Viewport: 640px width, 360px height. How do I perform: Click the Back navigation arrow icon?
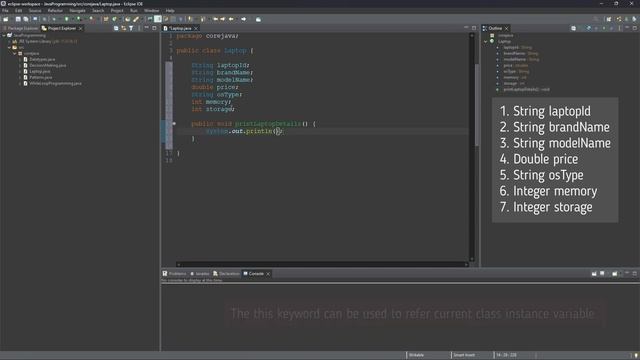[x=231, y=19]
